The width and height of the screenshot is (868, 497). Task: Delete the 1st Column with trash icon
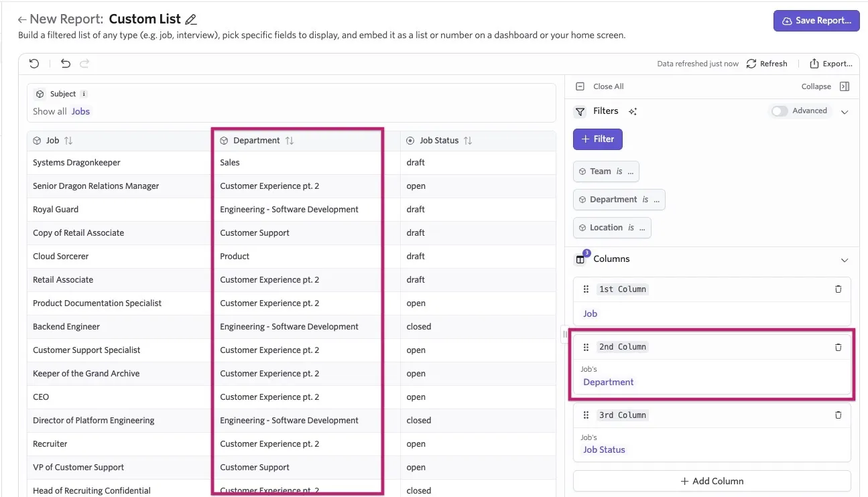pos(838,289)
